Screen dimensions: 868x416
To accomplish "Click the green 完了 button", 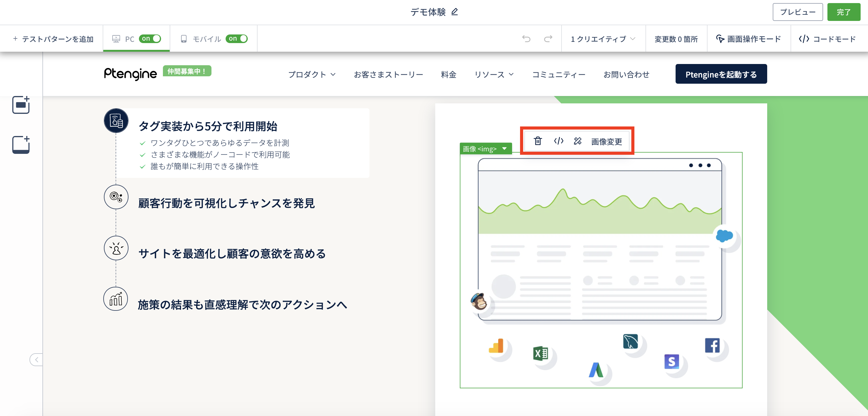I will click(843, 12).
